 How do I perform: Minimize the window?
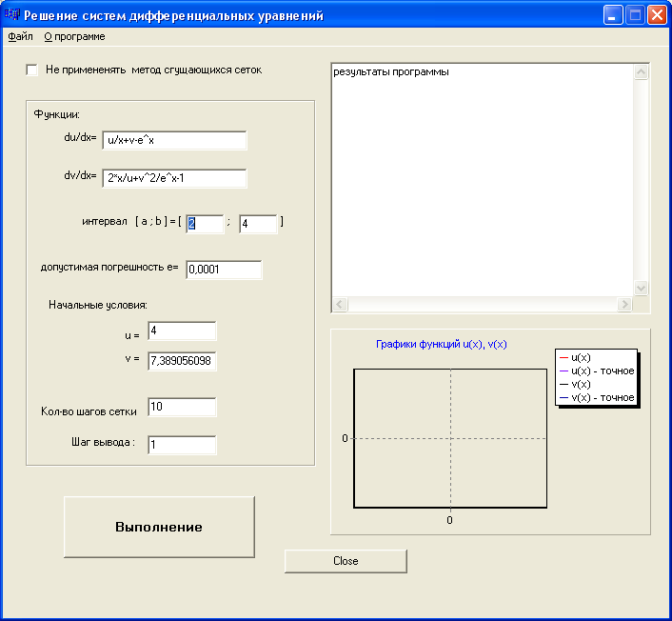612,15
